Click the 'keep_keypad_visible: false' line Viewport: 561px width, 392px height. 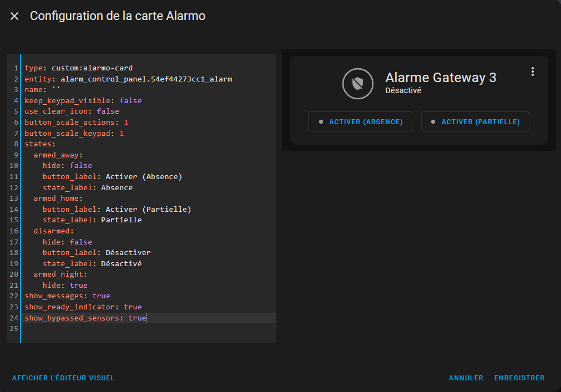83,100
